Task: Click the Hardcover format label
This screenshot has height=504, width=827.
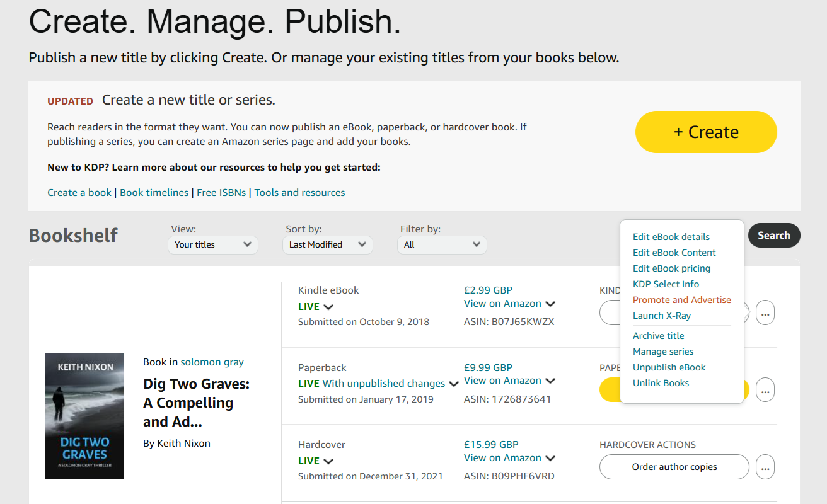Action: tap(322, 445)
